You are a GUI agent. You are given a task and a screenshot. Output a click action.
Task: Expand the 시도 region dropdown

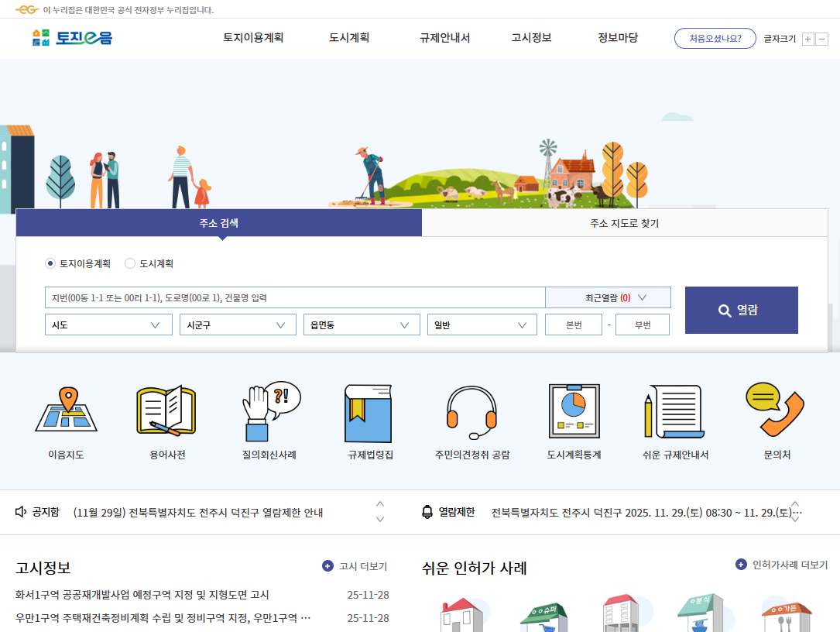tap(108, 324)
